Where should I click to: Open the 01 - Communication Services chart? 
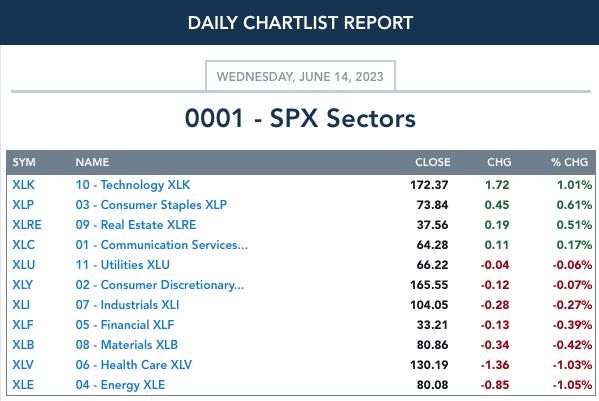point(162,244)
